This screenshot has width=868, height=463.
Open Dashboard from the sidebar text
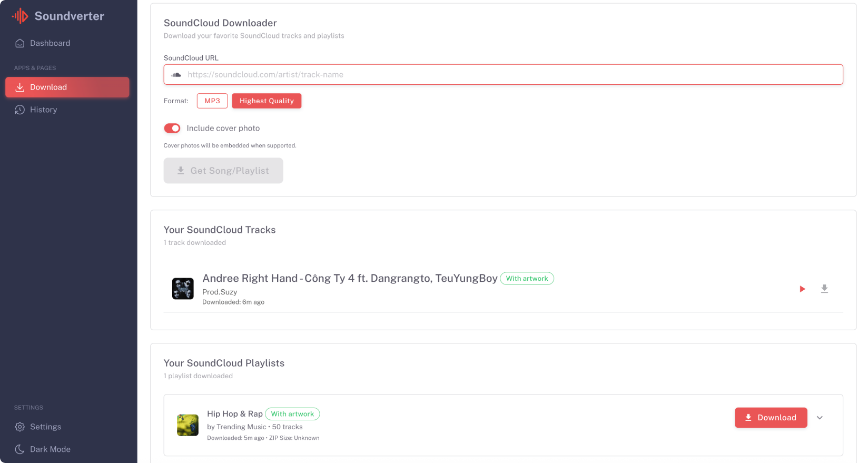[50, 43]
